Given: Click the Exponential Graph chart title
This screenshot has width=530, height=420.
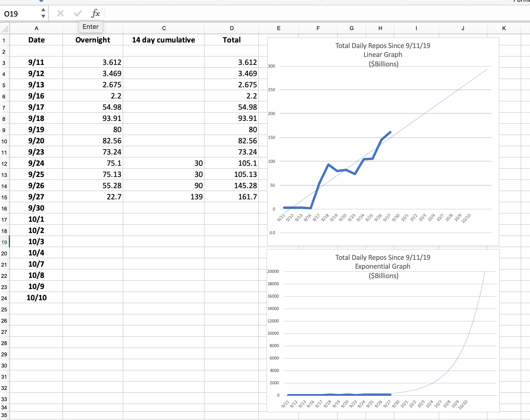Looking at the screenshot, I should click(383, 267).
